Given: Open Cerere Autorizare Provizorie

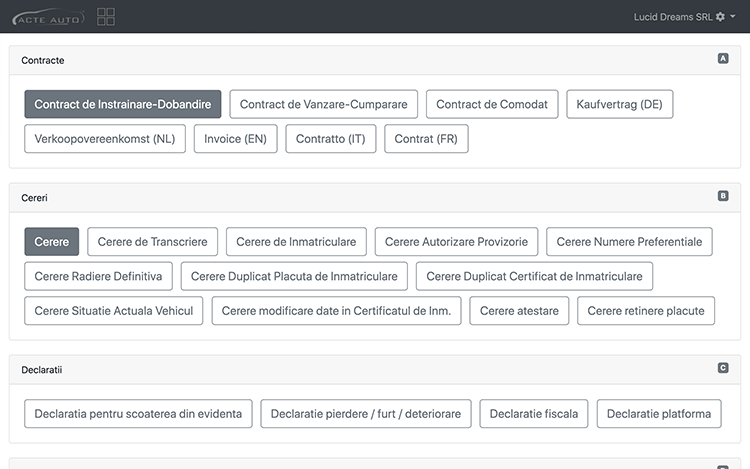Looking at the screenshot, I should (x=456, y=241).
